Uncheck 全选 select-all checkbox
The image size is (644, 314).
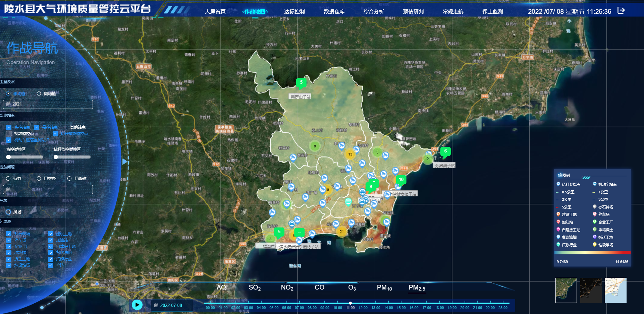coord(51,265)
